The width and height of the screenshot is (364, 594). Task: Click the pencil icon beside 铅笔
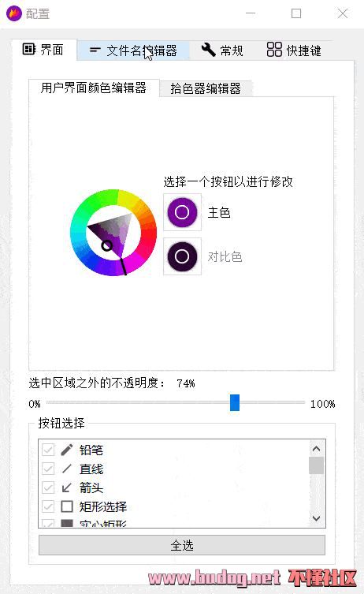click(67, 450)
